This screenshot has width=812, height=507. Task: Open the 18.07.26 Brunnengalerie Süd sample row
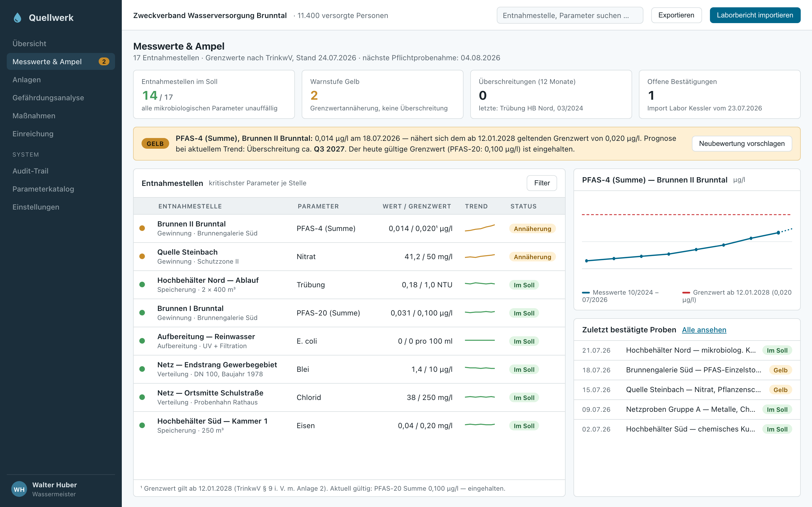pyautogui.click(x=687, y=370)
